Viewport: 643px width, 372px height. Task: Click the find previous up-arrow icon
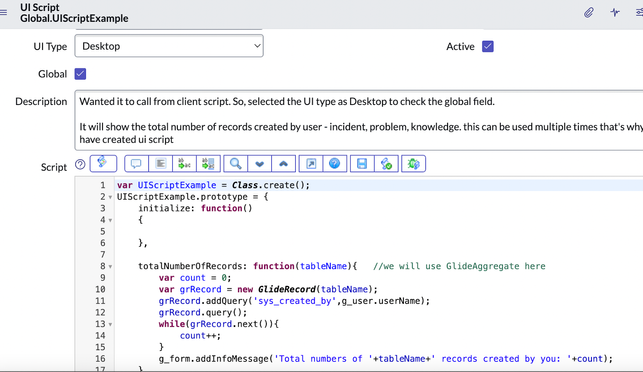pyautogui.click(x=283, y=164)
